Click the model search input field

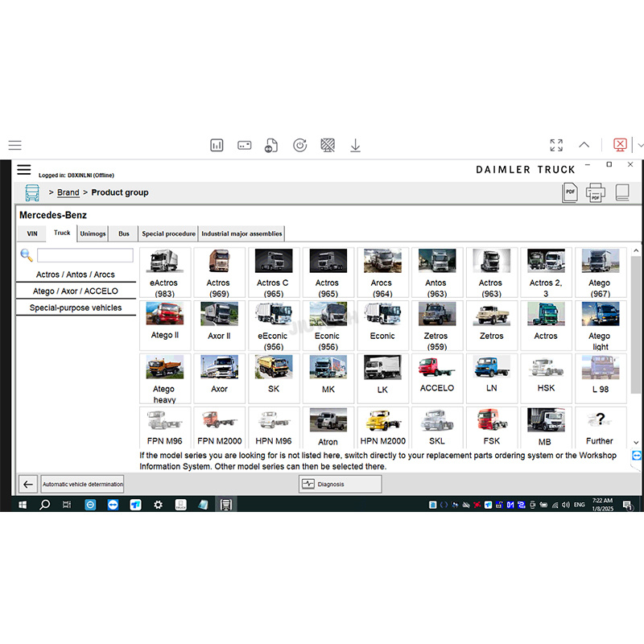[85, 255]
